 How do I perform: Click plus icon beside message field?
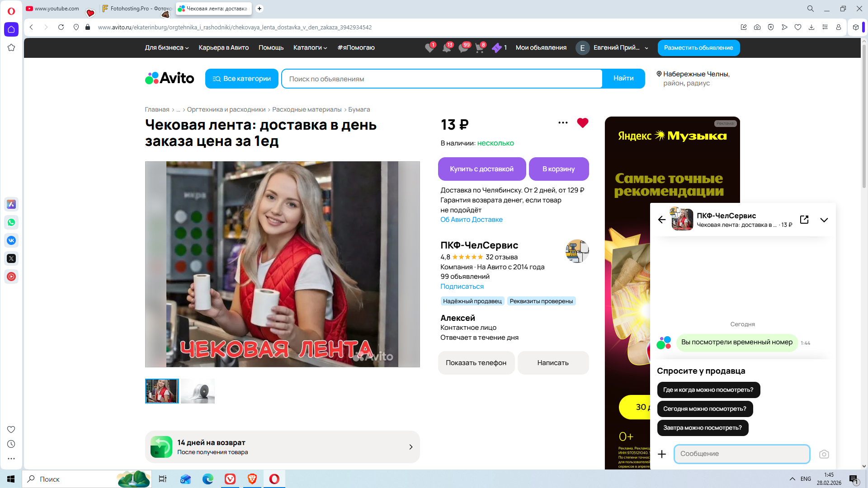tap(662, 454)
